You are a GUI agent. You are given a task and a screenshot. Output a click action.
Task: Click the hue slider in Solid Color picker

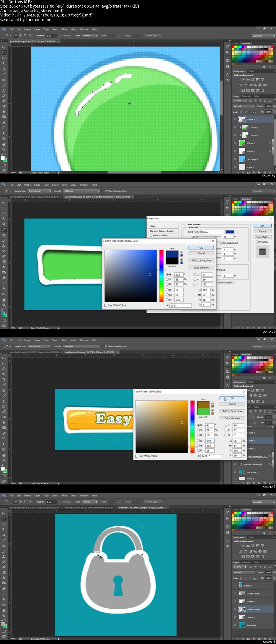pos(192,427)
